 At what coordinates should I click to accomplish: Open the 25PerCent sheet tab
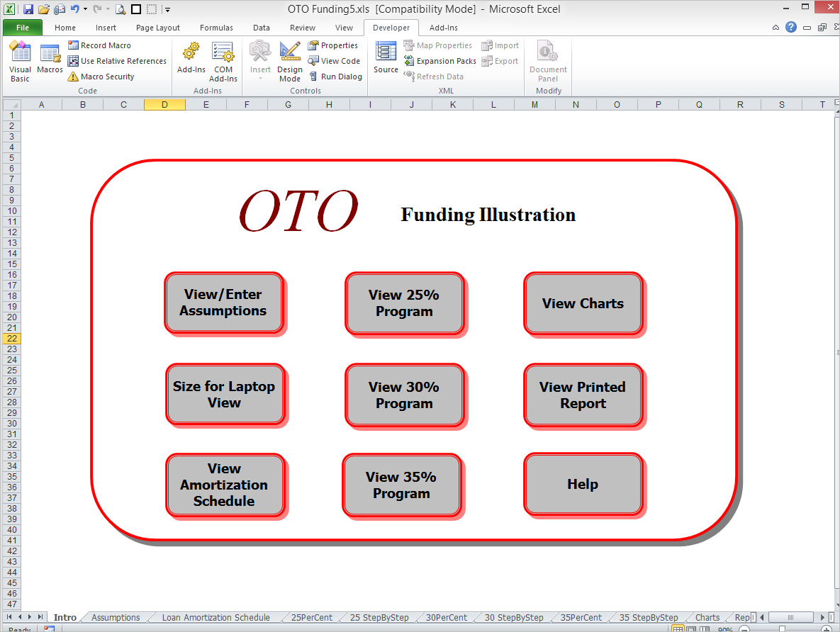click(312, 618)
